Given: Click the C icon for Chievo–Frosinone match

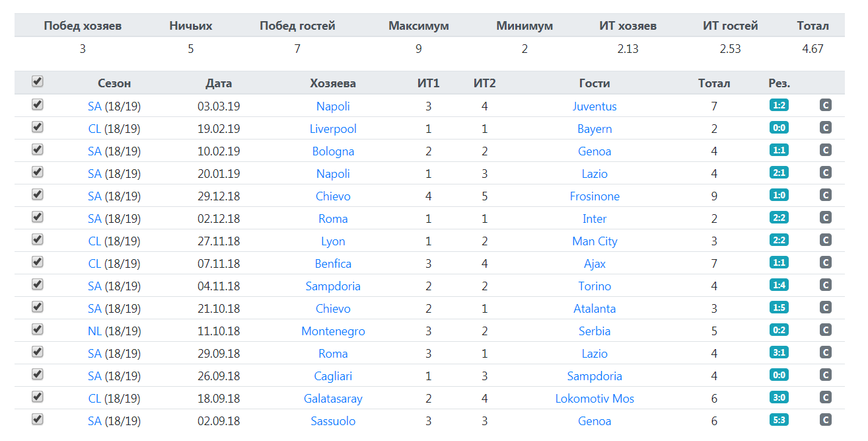Looking at the screenshot, I should (x=825, y=195).
